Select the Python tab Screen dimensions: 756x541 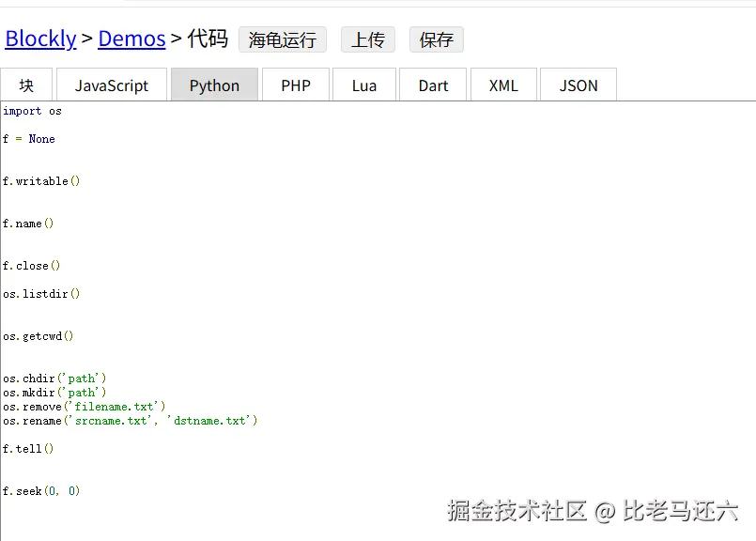(x=214, y=85)
